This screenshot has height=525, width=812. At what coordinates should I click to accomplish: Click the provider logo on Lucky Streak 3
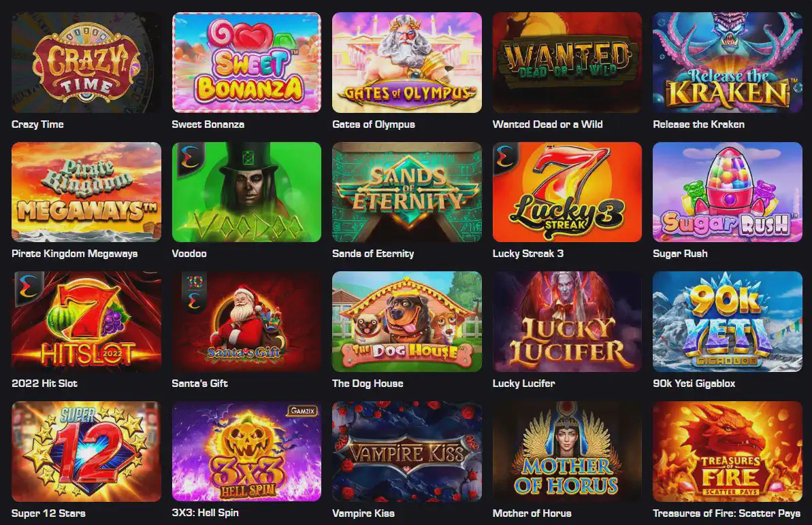(x=506, y=156)
